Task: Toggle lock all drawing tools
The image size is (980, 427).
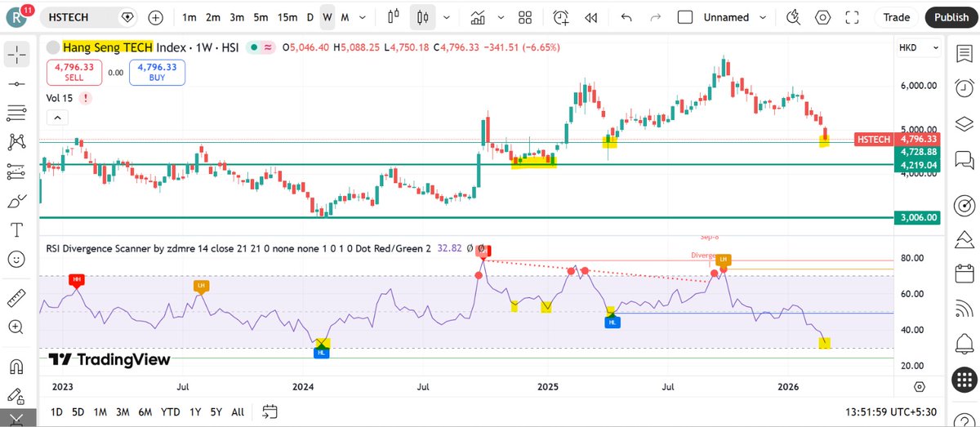Action: tap(16, 396)
